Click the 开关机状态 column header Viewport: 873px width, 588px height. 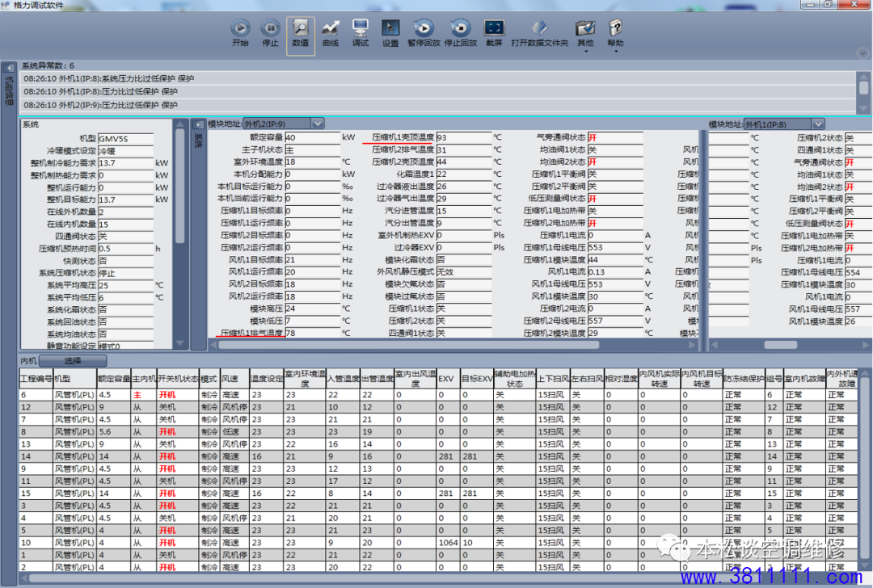(178, 379)
